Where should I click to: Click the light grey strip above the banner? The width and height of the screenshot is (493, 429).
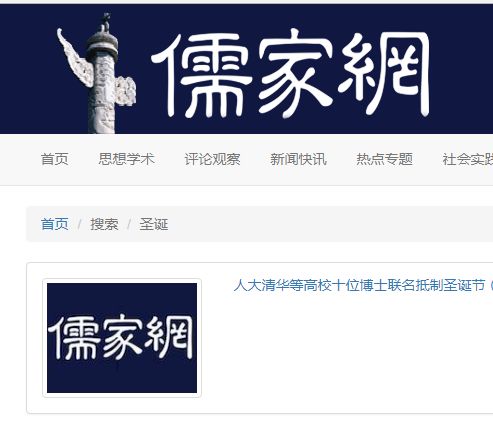click(246, 2)
